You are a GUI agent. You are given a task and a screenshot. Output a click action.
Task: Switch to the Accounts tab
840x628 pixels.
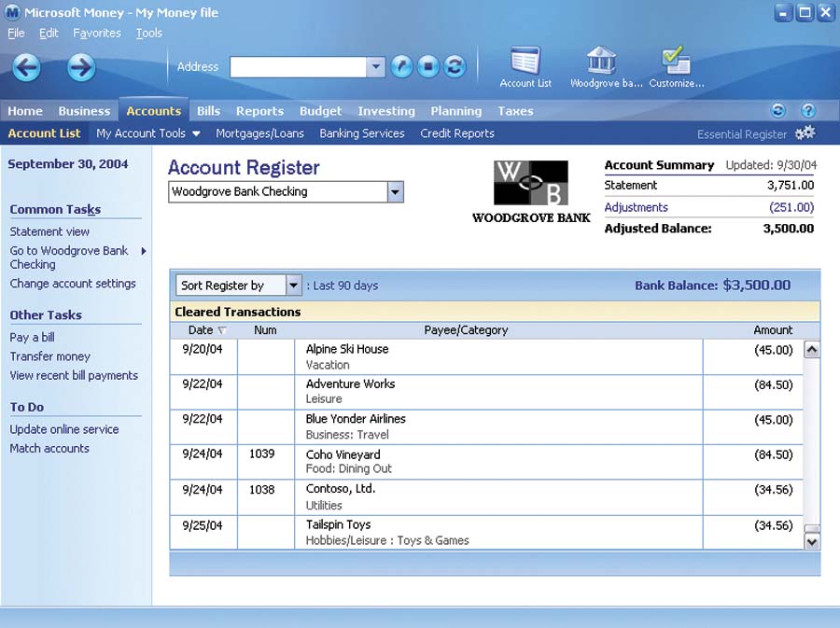154,111
